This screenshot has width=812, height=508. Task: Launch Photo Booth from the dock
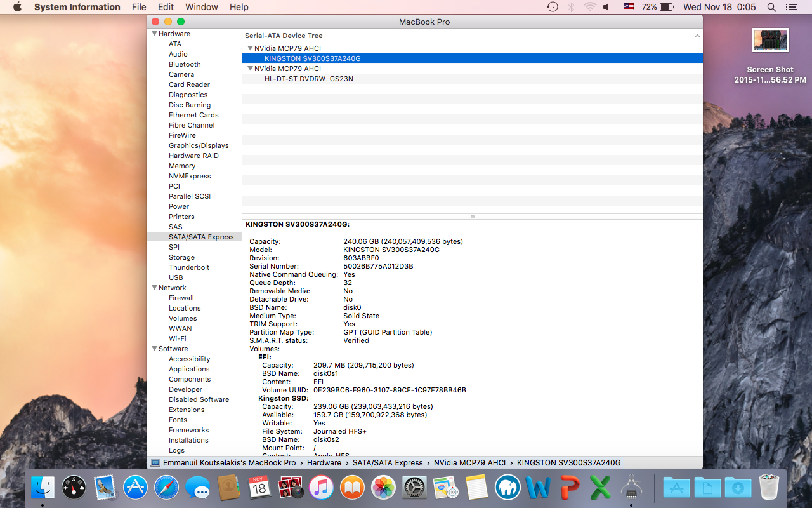pos(291,488)
